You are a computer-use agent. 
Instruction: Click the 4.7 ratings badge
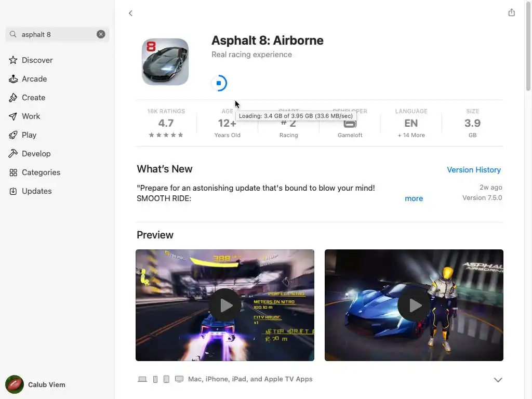166,123
